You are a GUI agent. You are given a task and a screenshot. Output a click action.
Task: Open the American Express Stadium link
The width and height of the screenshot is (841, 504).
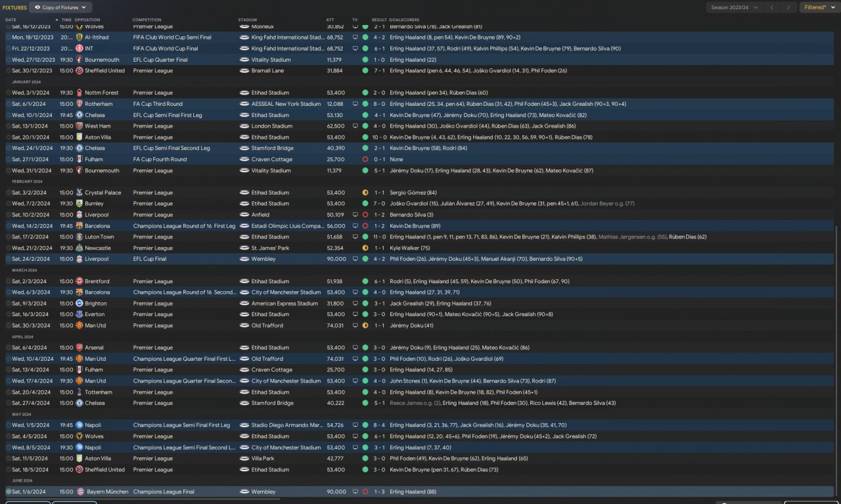coord(284,304)
